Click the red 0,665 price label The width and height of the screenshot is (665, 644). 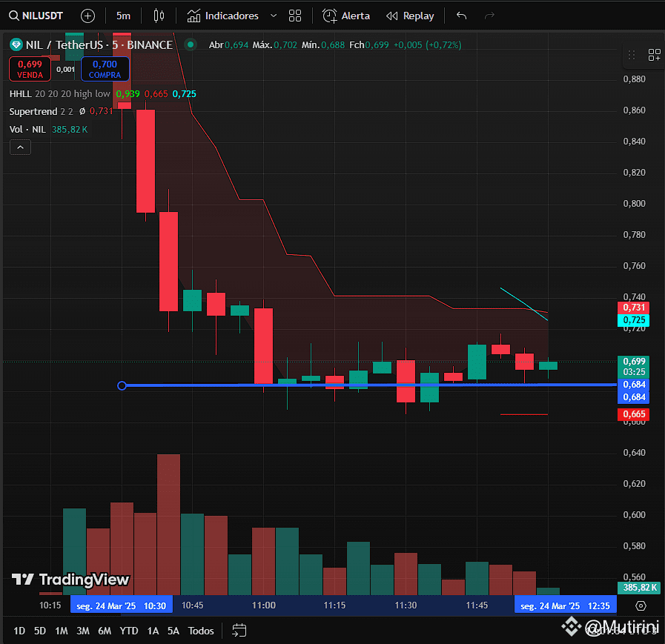(634, 414)
